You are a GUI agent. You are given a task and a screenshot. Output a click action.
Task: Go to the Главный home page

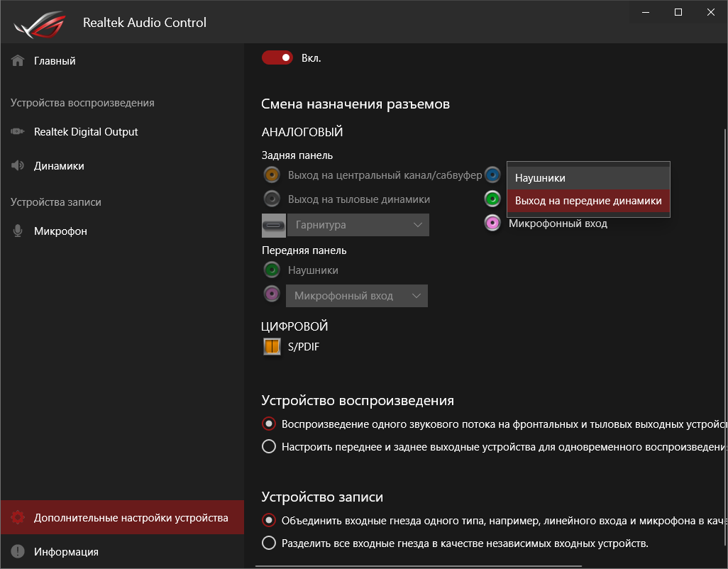point(55,61)
